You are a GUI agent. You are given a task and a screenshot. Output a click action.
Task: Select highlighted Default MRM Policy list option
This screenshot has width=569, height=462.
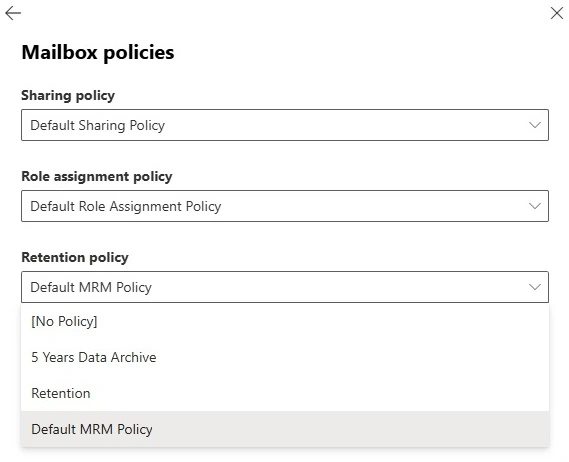[x=285, y=429]
